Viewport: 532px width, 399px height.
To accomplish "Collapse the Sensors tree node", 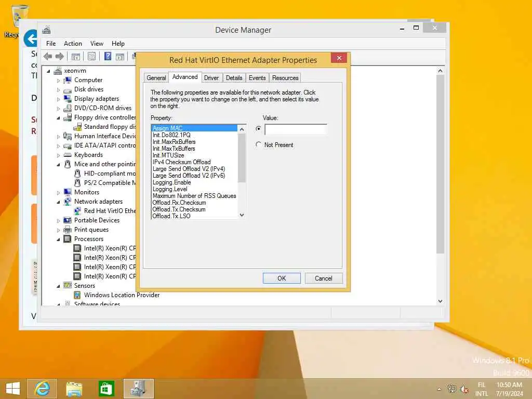I will pos(58,286).
